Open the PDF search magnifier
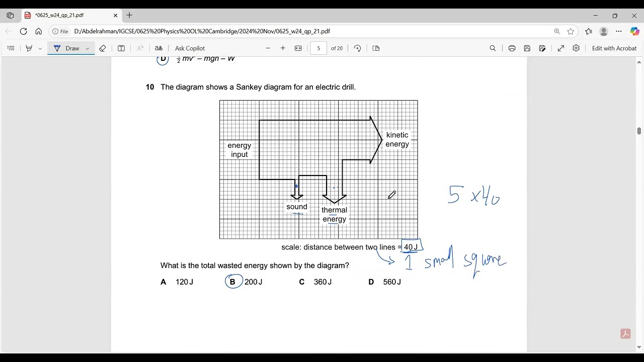644x362 pixels. [x=493, y=48]
